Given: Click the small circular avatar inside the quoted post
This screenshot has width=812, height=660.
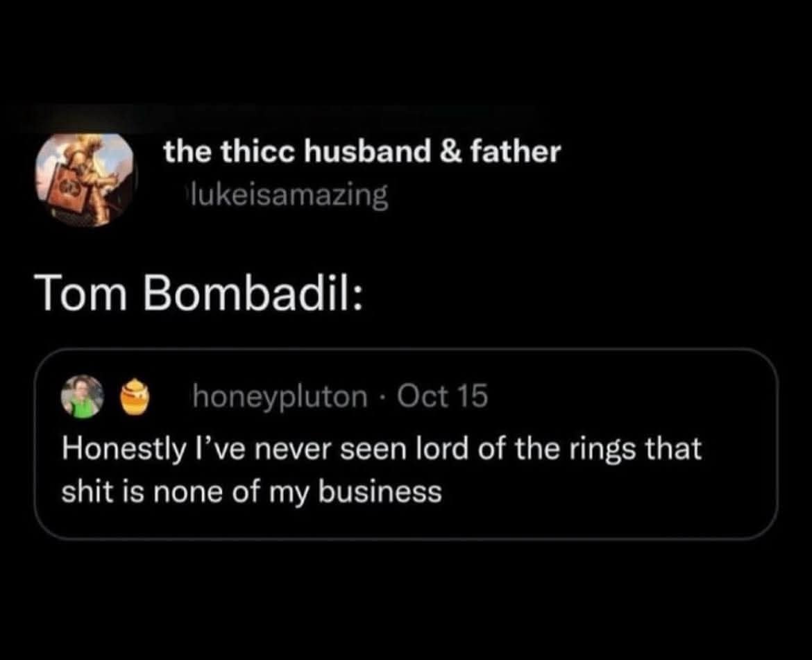Looking at the screenshot, I should pyautogui.click(x=81, y=396).
